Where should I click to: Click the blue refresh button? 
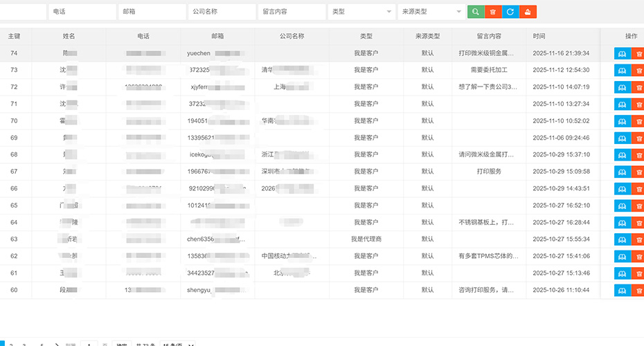pos(510,12)
